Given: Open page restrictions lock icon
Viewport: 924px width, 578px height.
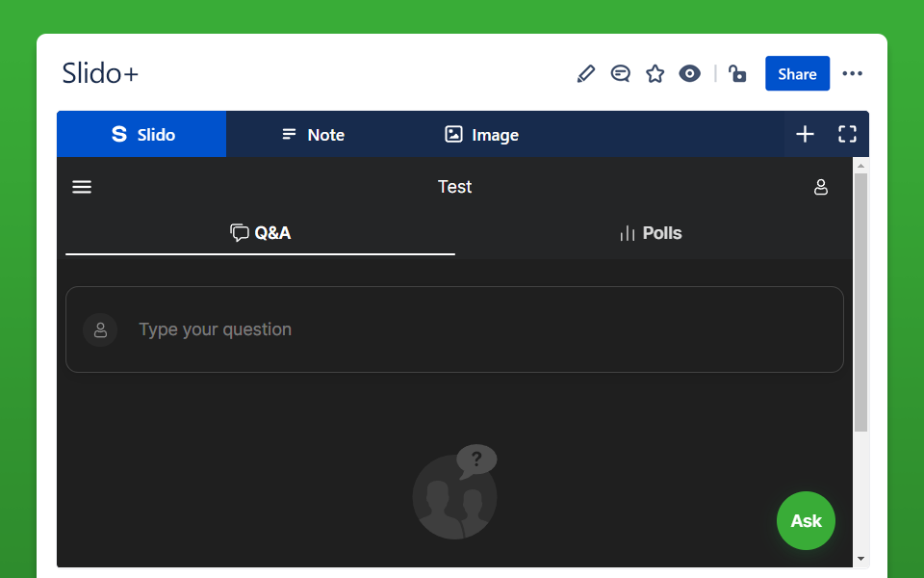Looking at the screenshot, I should [x=737, y=74].
